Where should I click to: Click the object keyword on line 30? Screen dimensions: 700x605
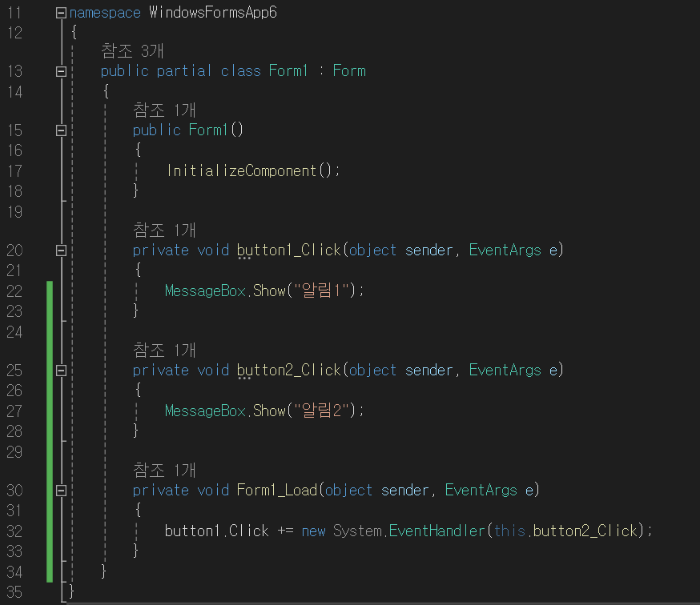click(348, 491)
